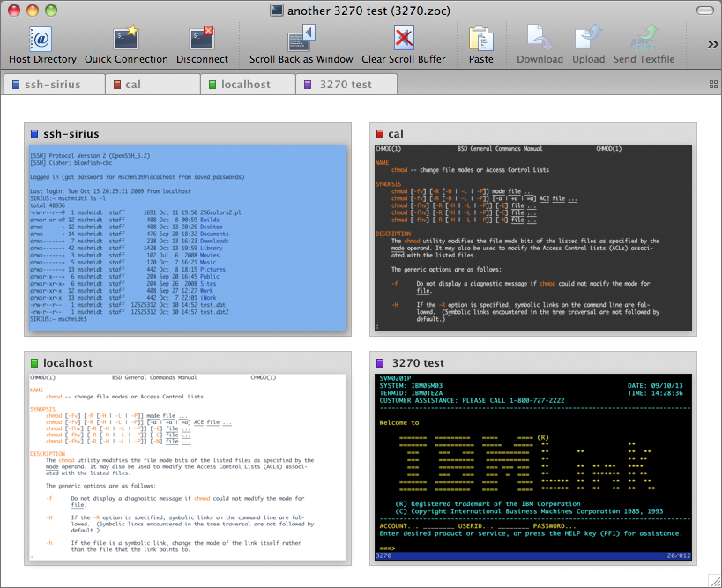The width and height of the screenshot is (722, 588).
Task: Open the 3270 test terminal thumbnail
Action: click(x=533, y=467)
